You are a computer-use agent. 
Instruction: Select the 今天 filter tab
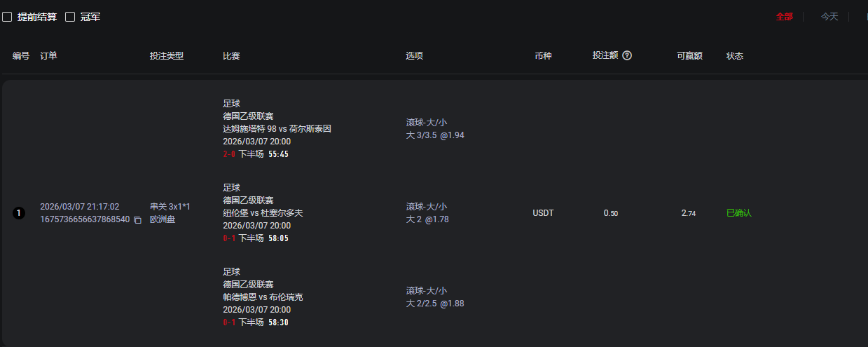click(x=829, y=17)
